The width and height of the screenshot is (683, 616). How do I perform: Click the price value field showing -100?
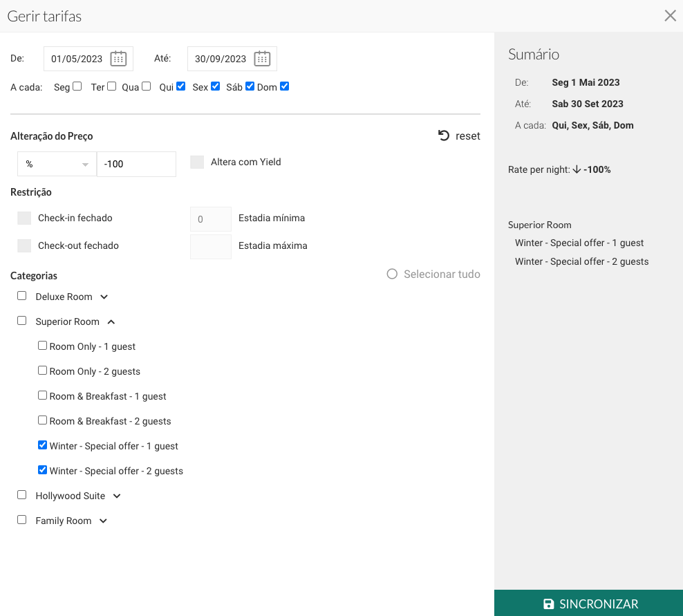click(136, 164)
